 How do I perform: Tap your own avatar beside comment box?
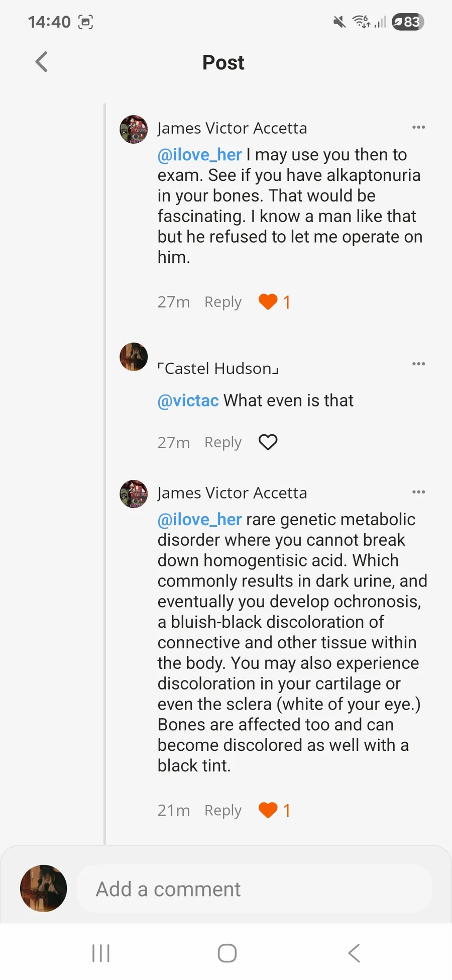pos(44,888)
